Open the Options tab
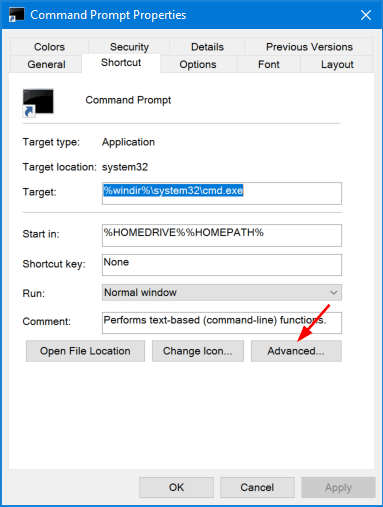This screenshot has width=383, height=507. (x=198, y=64)
